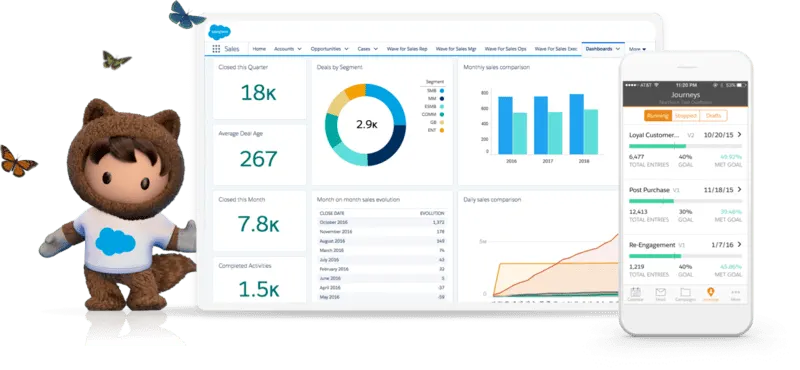800x370 pixels.
Task: Click the Monthly sales comparison title
Action: pos(496,67)
